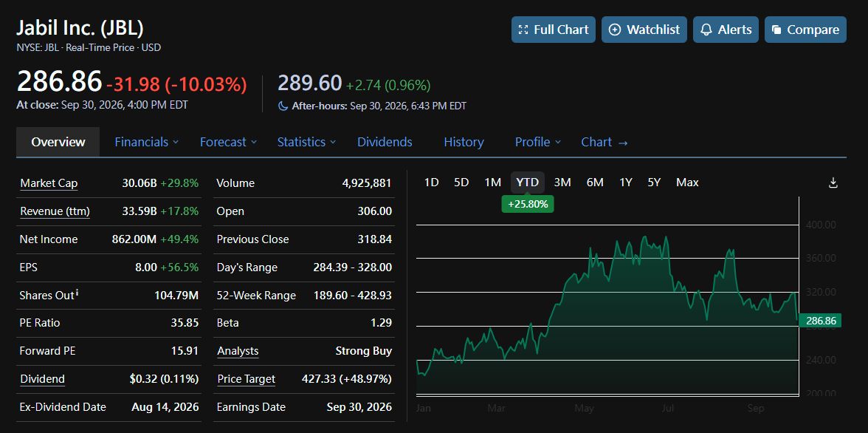Click the after-hours moon icon

click(283, 106)
